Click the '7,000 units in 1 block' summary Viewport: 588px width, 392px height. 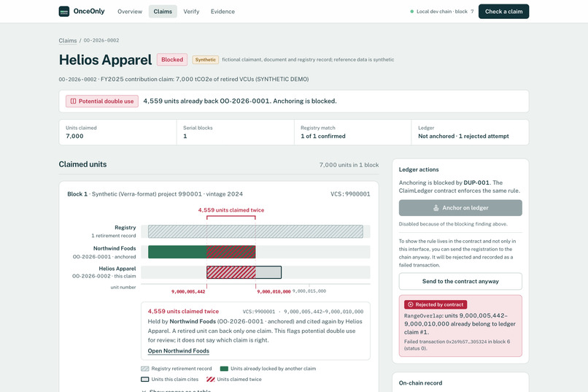(x=349, y=165)
